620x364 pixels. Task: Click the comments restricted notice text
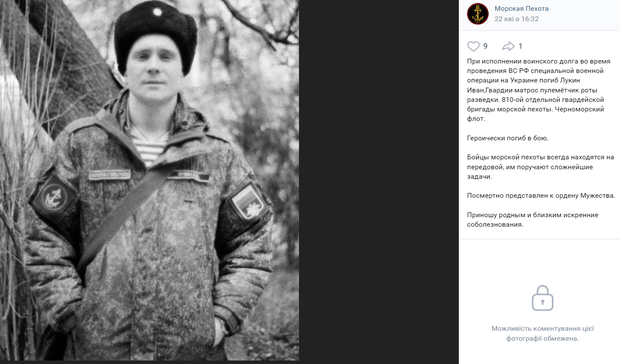point(543,333)
